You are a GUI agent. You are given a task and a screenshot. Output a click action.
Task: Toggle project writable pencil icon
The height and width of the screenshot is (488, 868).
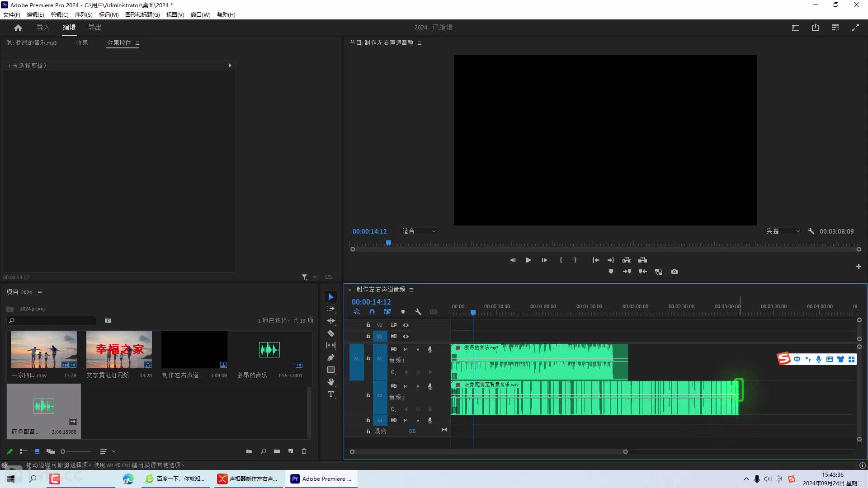10,451
